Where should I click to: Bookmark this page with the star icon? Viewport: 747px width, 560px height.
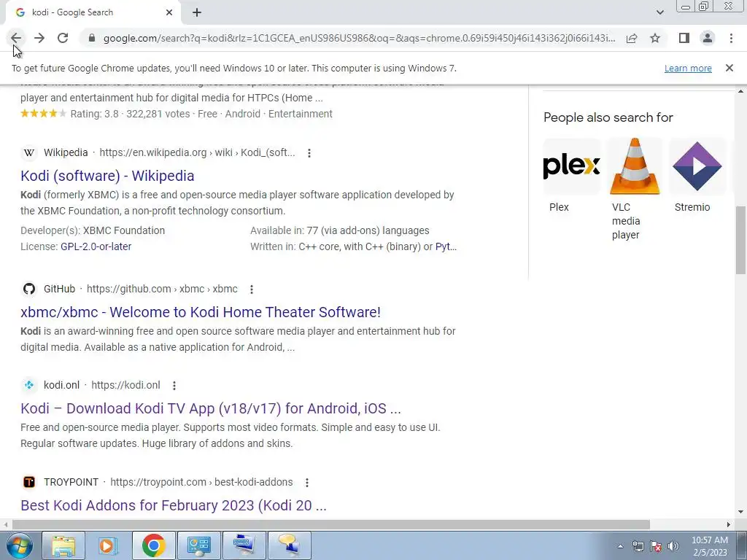tap(655, 38)
